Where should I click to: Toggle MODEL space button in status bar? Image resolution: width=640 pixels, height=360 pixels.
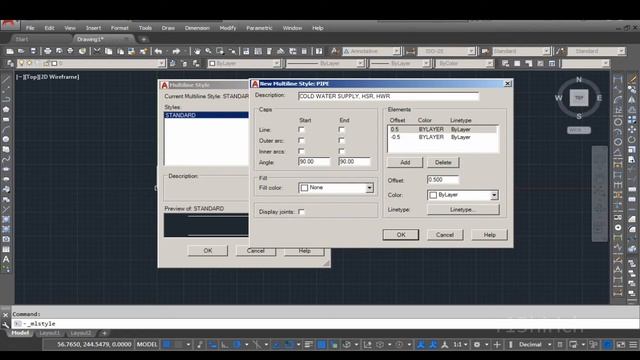(147, 344)
